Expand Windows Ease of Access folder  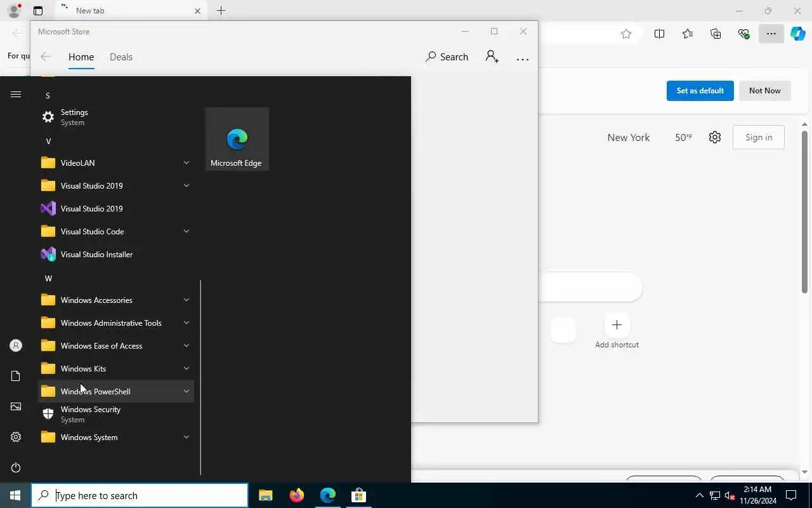[x=116, y=345]
